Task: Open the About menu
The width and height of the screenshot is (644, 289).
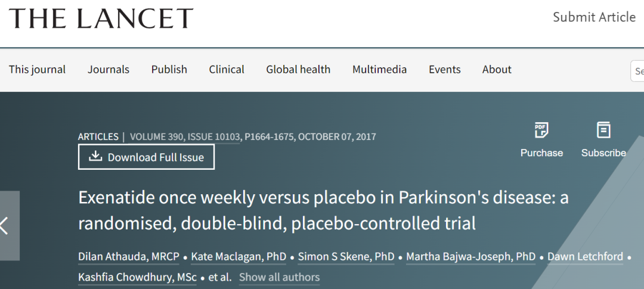Action: [x=497, y=69]
